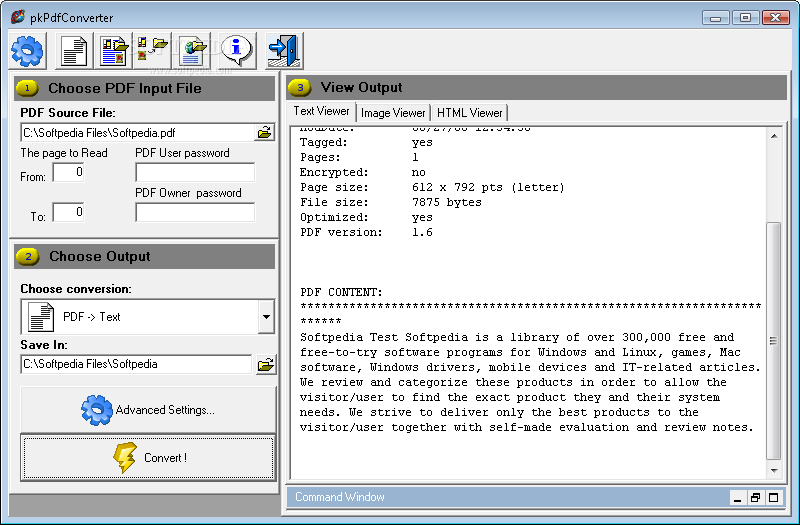Click the text viewer scroll down arrow
Image resolution: width=800 pixels, height=525 pixels.
coord(774,470)
